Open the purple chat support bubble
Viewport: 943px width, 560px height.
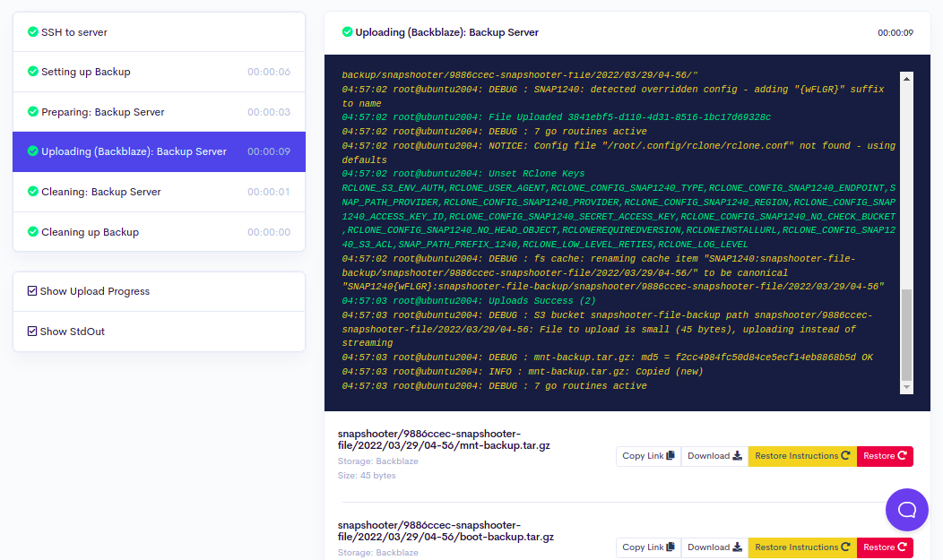click(906, 510)
